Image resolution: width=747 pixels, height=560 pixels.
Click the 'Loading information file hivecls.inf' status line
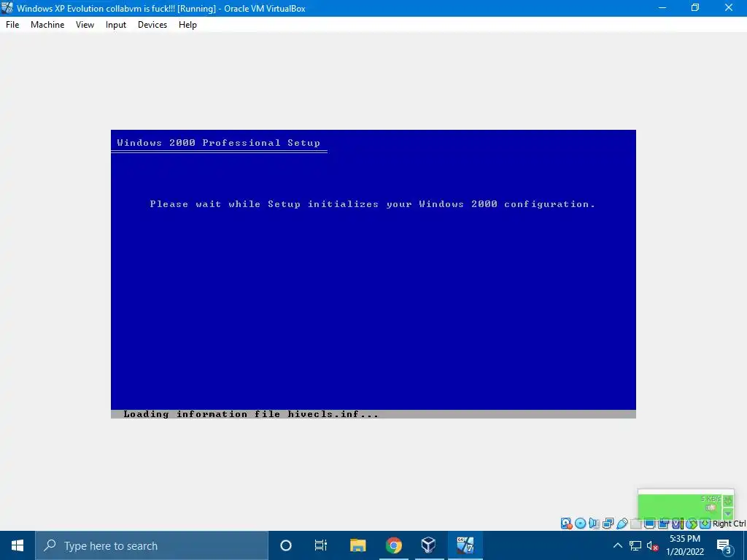click(x=251, y=414)
